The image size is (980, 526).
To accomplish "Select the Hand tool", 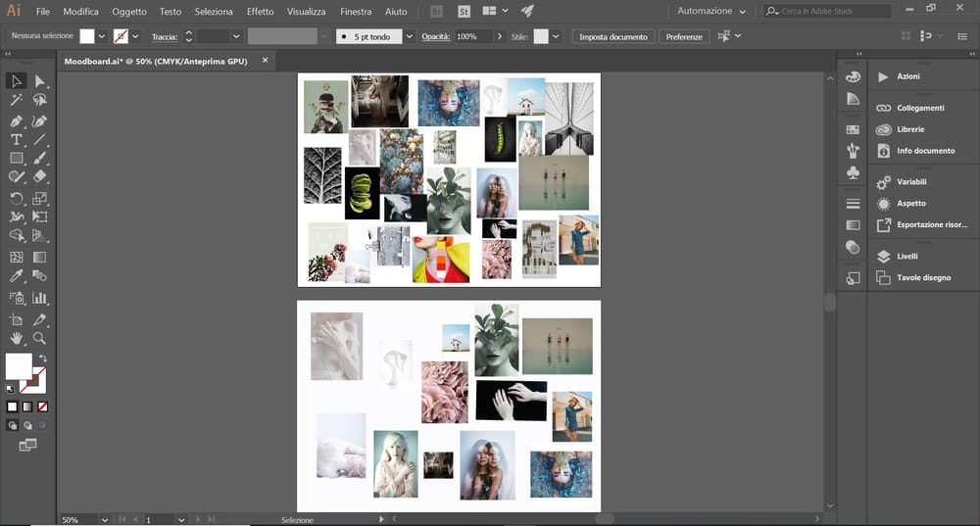I will [x=17, y=338].
